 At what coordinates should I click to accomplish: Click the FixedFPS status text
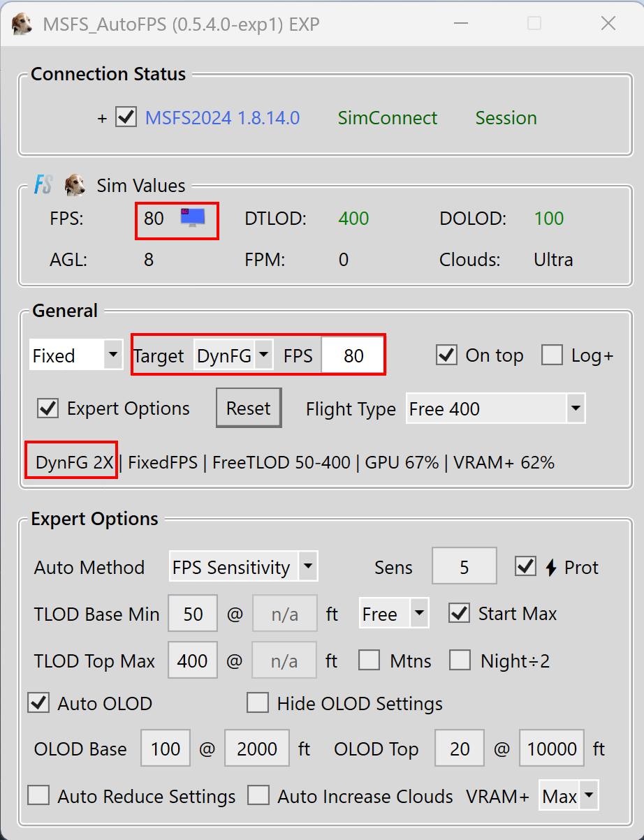(163, 462)
